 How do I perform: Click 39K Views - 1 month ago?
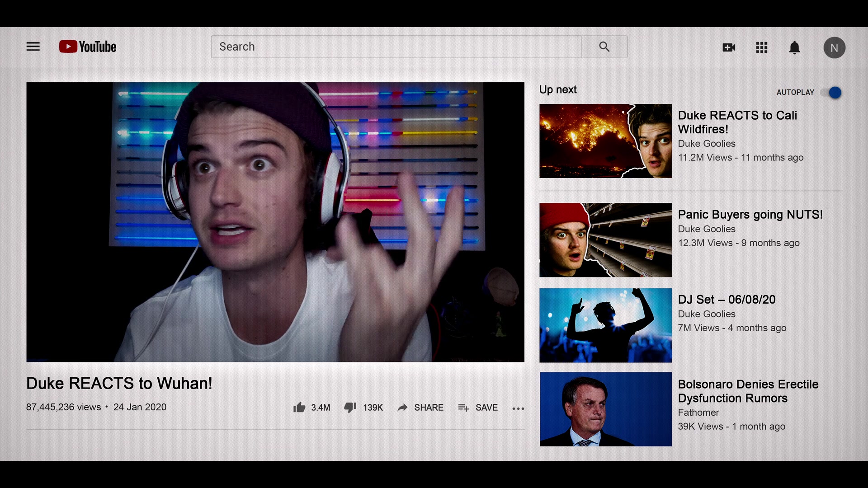click(x=731, y=426)
